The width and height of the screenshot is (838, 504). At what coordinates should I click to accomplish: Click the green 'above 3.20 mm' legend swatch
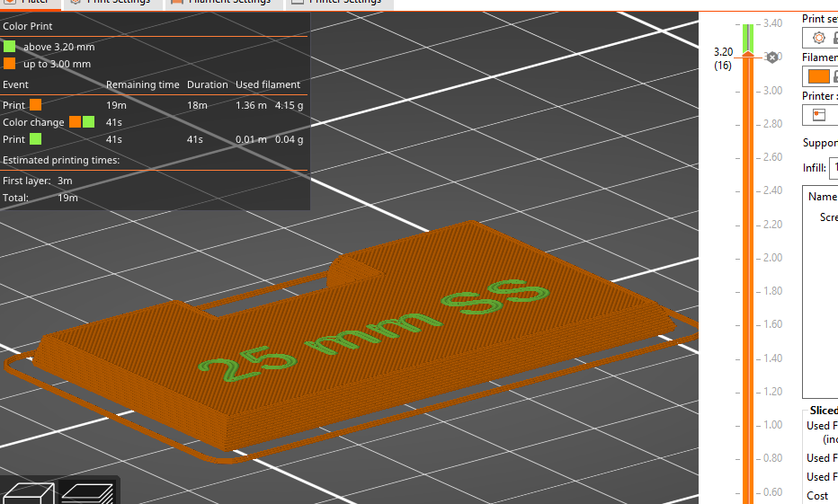pyautogui.click(x=9, y=47)
